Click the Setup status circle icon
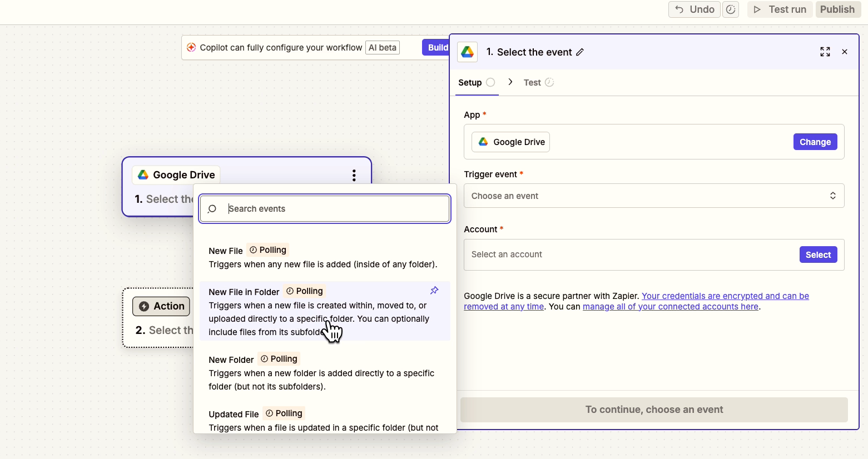Viewport: 868px width, 459px height. [x=490, y=82]
